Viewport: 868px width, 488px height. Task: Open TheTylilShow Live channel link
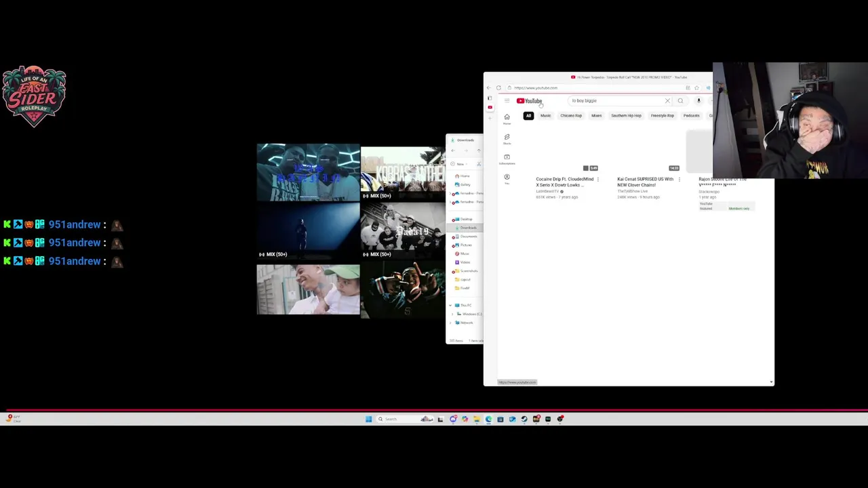click(632, 192)
